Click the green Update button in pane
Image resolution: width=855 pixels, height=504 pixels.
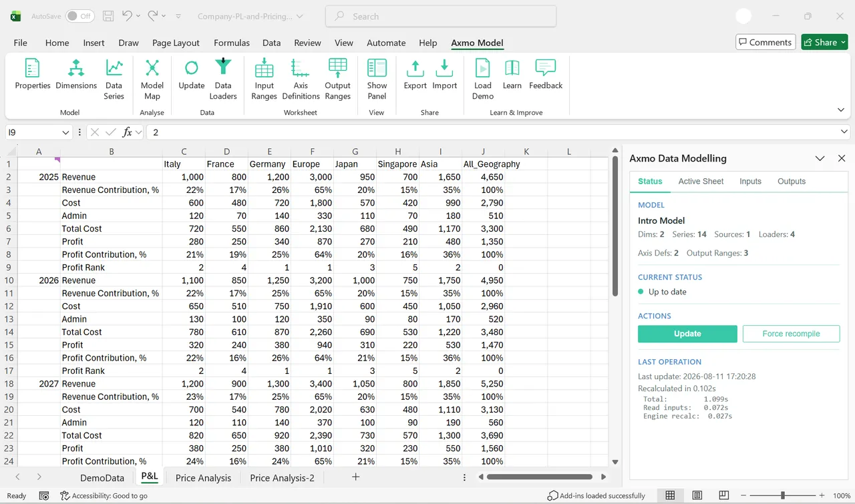click(x=687, y=334)
